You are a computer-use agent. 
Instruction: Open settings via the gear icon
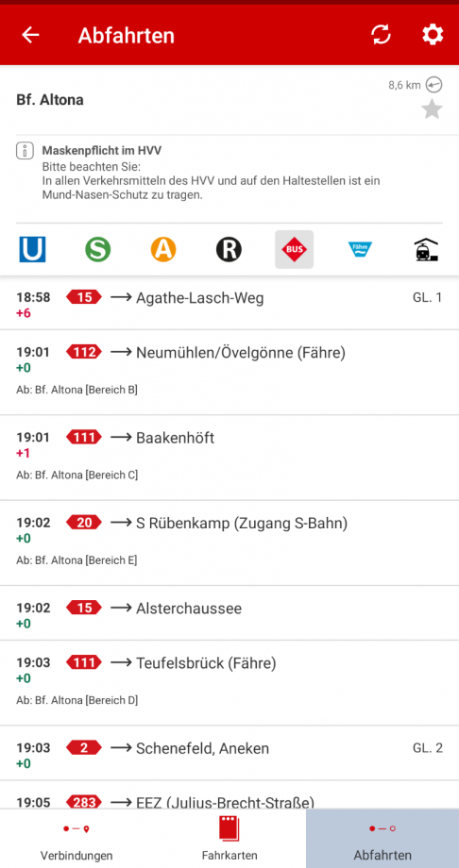[x=433, y=35]
